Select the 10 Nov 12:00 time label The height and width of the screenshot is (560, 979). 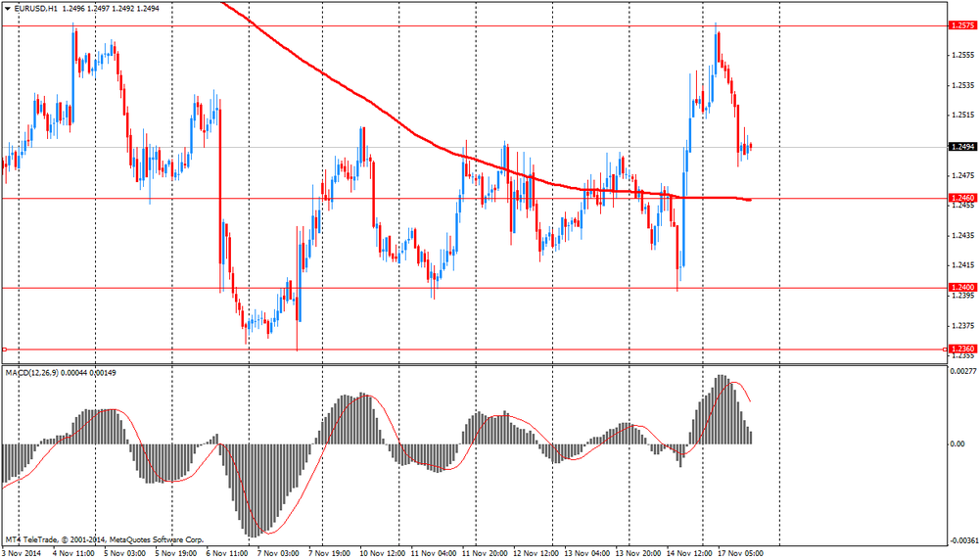pyautogui.click(x=383, y=553)
